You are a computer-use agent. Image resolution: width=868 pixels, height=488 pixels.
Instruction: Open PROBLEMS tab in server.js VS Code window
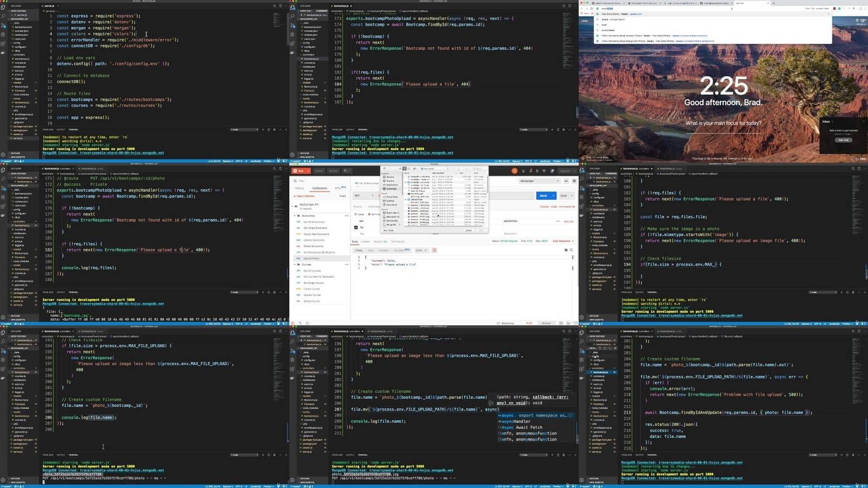48,129
